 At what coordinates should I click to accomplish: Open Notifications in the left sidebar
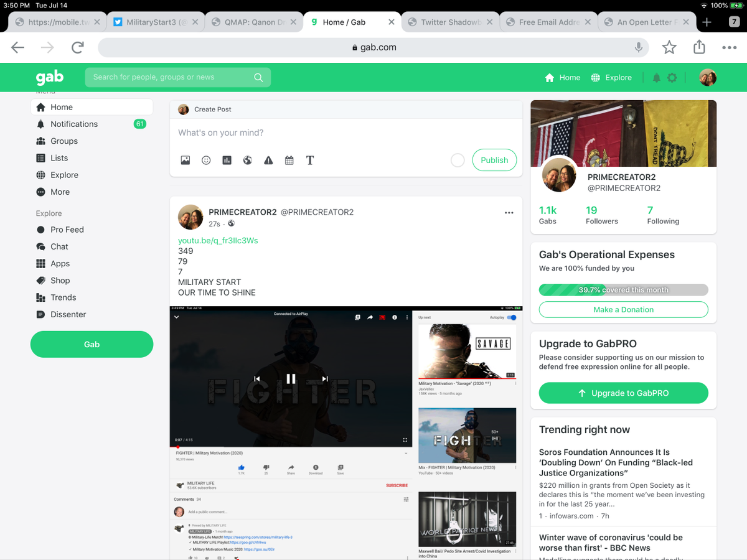[92, 124]
